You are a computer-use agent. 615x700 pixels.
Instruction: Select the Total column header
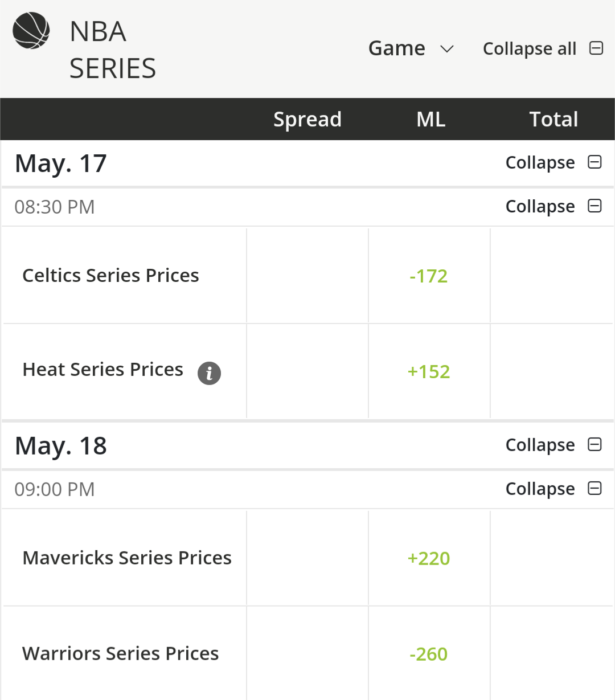(553, 119)
